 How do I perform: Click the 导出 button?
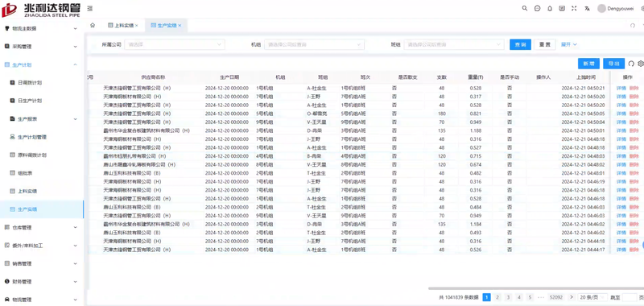tap(613, 64)
